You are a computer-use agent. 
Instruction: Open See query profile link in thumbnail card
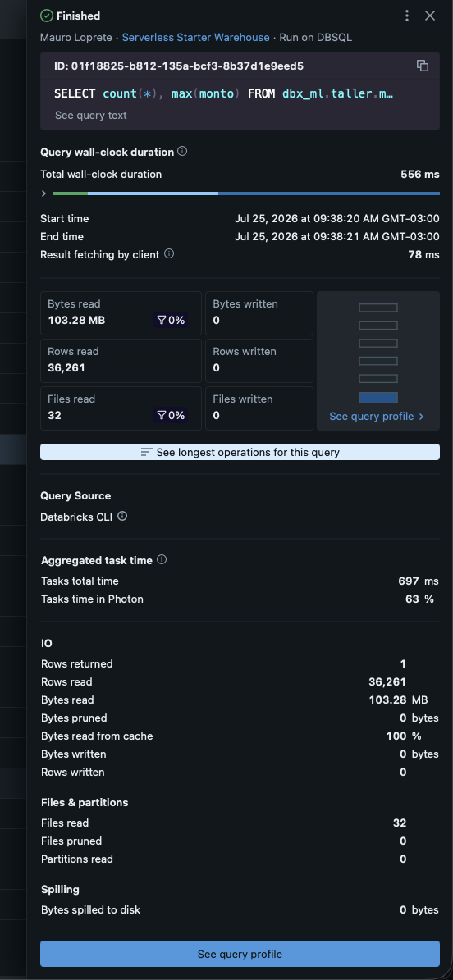pos(377,417)
